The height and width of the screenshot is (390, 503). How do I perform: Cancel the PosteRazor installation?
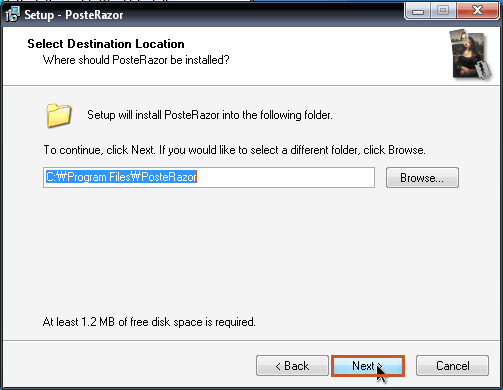point(452,366)
